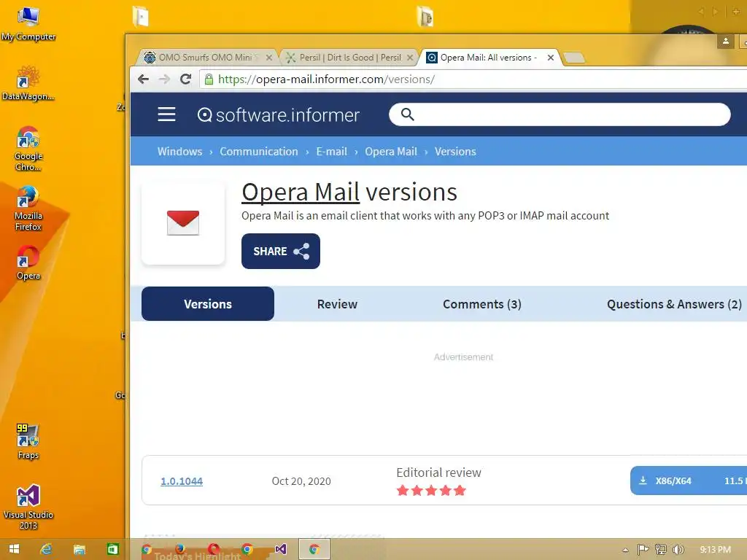Viewport: 747px width, 560px height.
Task: Open the Comments (3) tab
Action: (482, 304)
